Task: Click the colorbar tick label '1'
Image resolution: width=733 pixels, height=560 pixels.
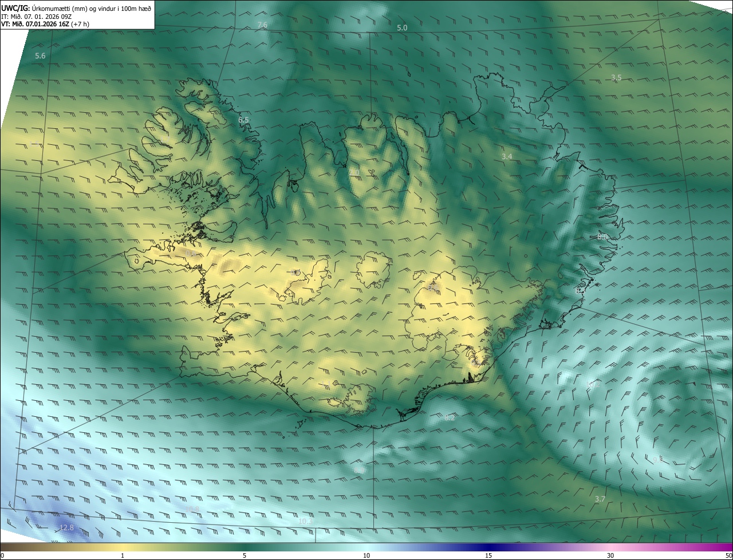Action: 123,556
